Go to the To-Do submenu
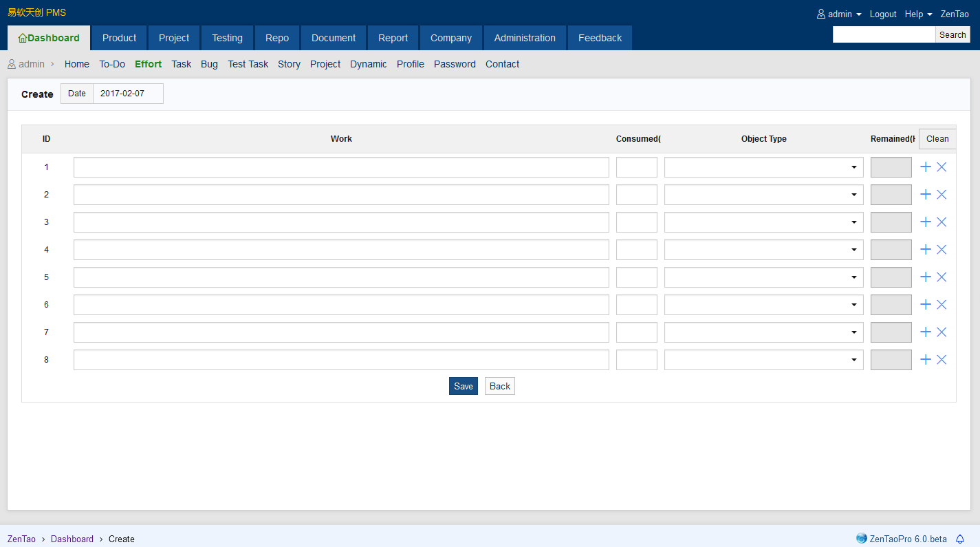 pyautogui.click(x=112, y=64)
